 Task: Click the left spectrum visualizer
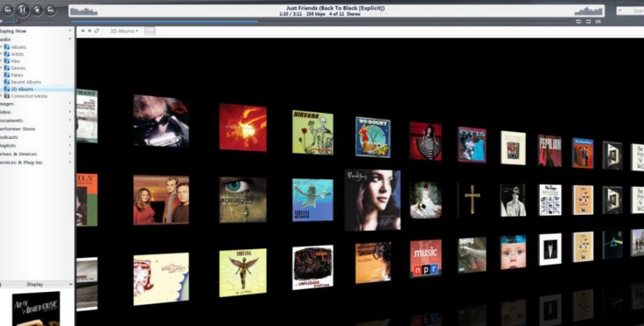[84, 11]
